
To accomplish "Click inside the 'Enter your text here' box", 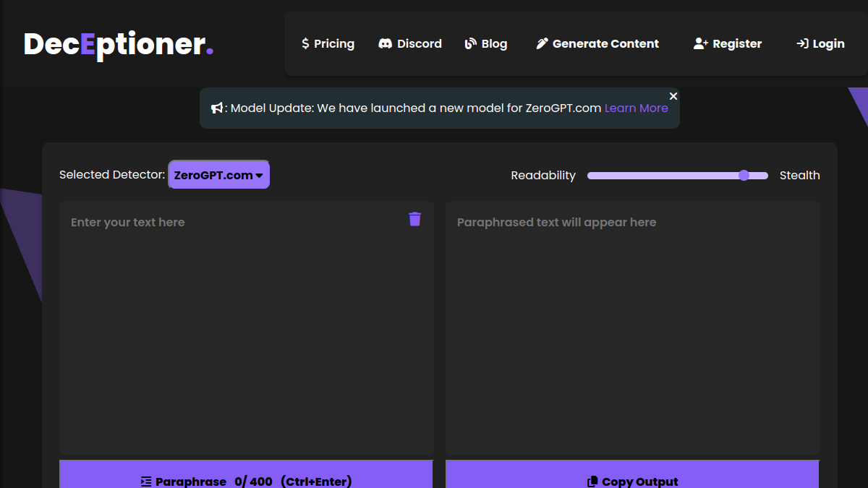I will 247,328.
